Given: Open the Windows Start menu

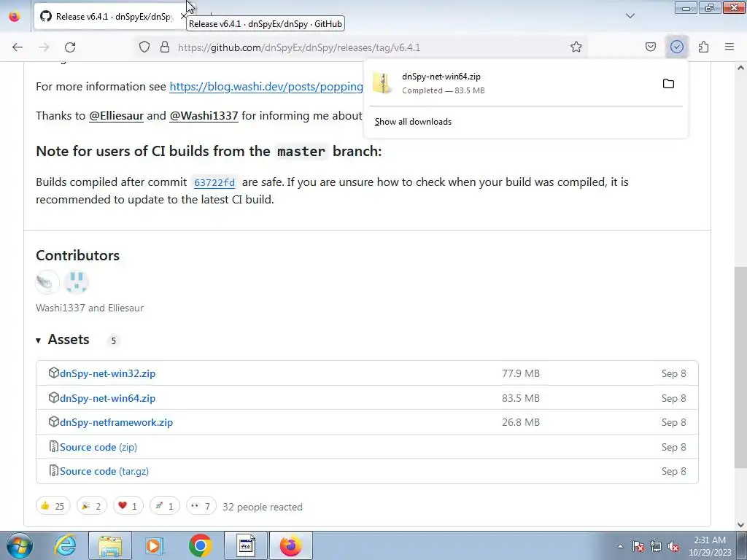Looking at the screenshot, I should coord(20,545).
